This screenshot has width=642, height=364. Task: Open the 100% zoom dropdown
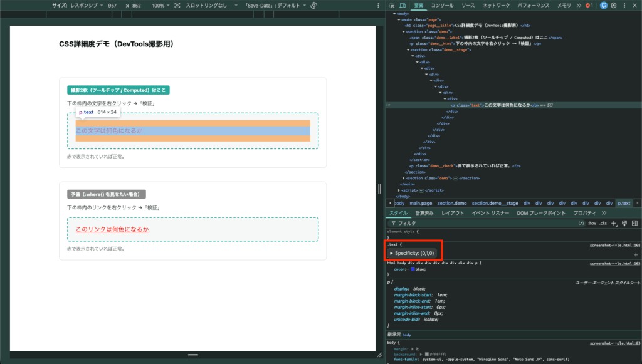160,5
